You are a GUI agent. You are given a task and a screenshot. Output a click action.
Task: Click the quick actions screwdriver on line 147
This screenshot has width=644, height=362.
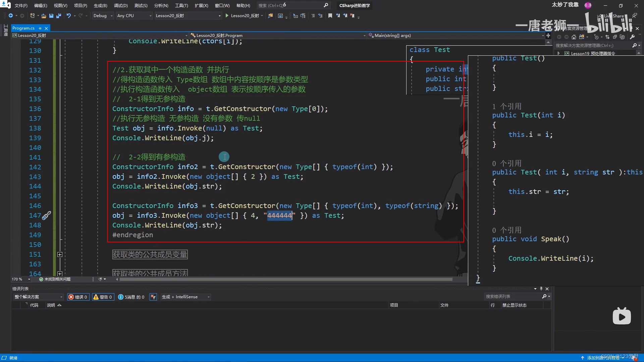coord(47,215)
